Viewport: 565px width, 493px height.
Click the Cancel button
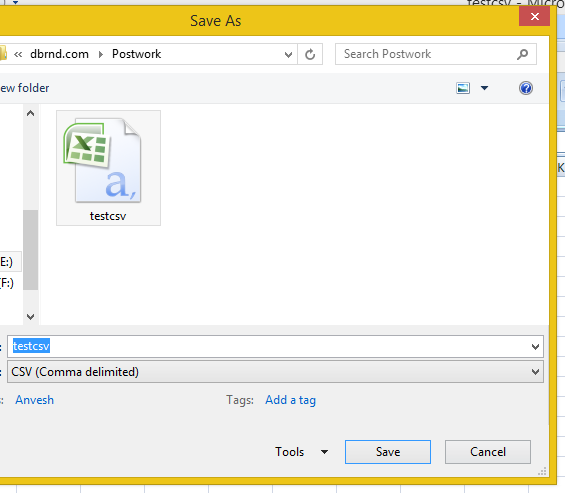[x=488, y=452]
